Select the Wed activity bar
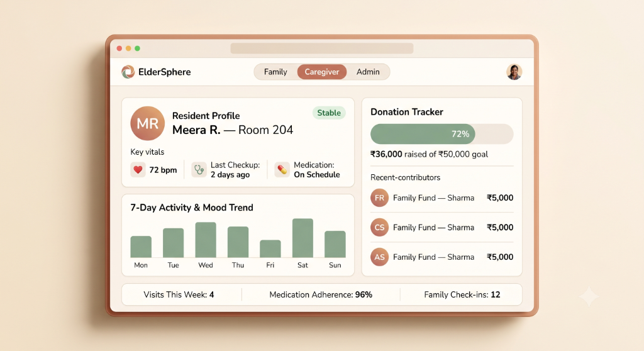644x351 pixels. [206, 240]
